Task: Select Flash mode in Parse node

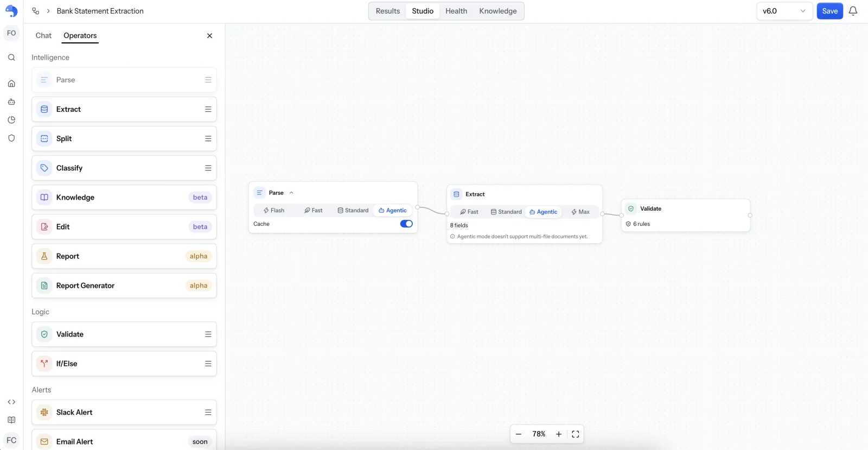Action: (274, 211)
